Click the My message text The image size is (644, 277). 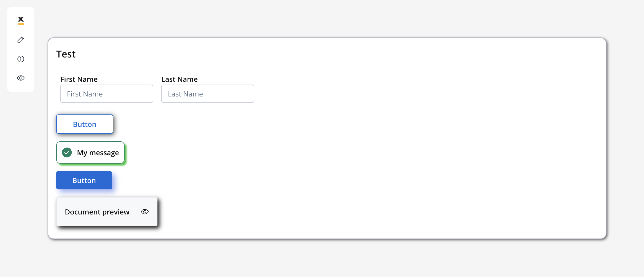coord(98,153)
